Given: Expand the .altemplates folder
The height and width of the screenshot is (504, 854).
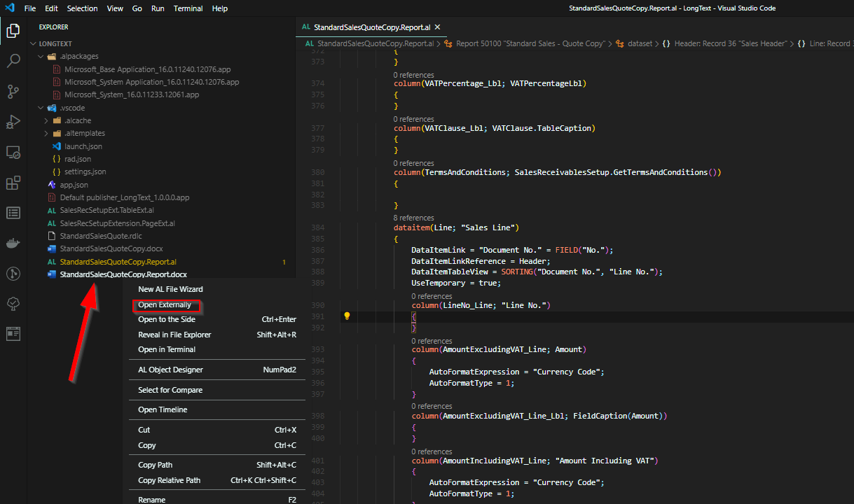Looking at the screenshot, I should tap(46, 133).
